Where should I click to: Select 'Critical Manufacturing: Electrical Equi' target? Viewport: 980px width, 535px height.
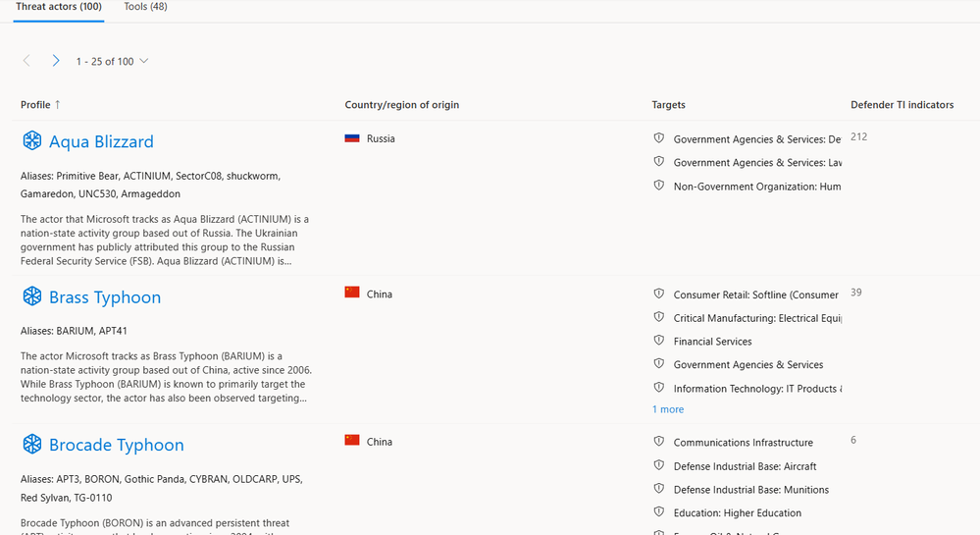(757, 318)
